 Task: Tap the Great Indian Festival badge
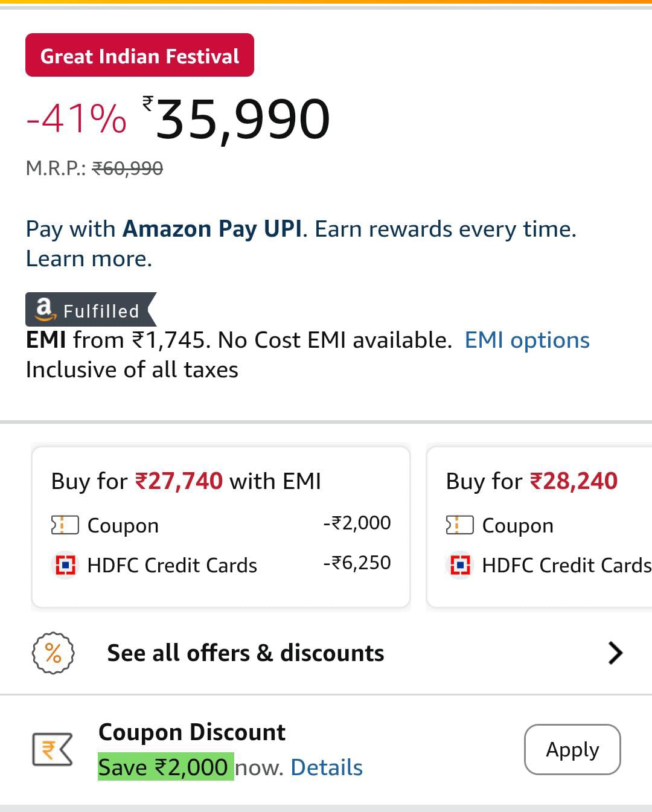[x=139, y=56]
